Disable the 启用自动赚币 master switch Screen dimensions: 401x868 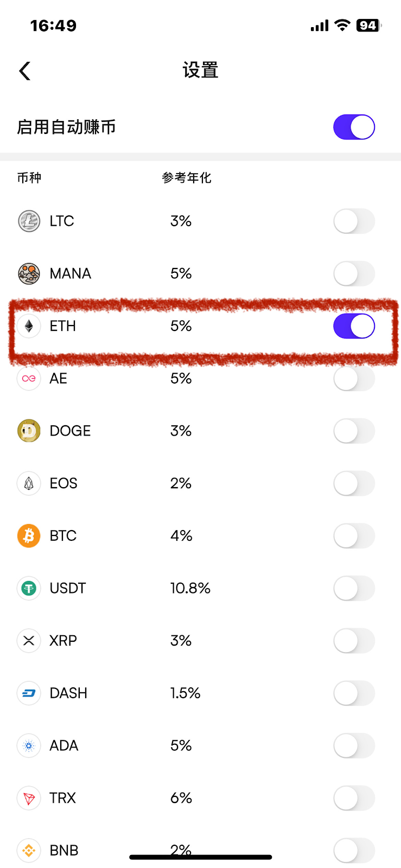354,127
